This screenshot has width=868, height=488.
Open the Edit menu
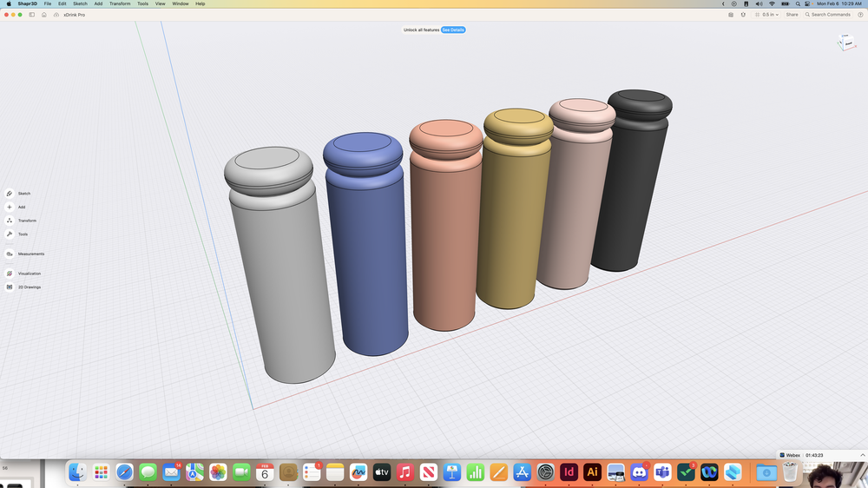(x=62, y=3)
